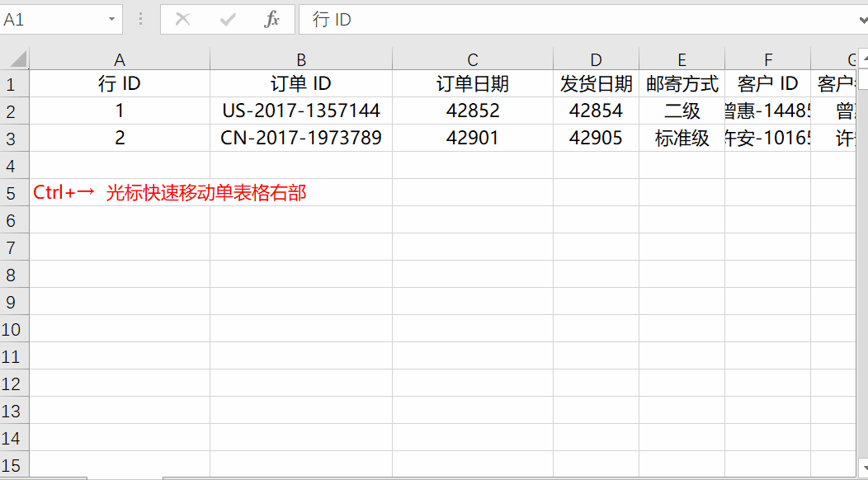Select row 5 header

(14, 193)
